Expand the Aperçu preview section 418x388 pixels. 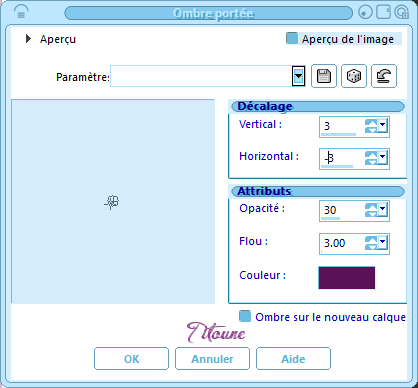[29, 39]
